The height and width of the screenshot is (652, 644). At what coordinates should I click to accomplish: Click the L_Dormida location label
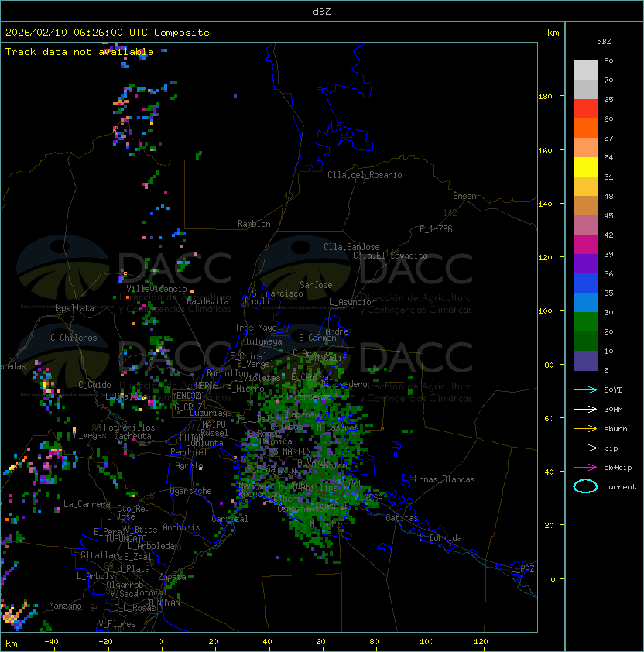point(440,538)
